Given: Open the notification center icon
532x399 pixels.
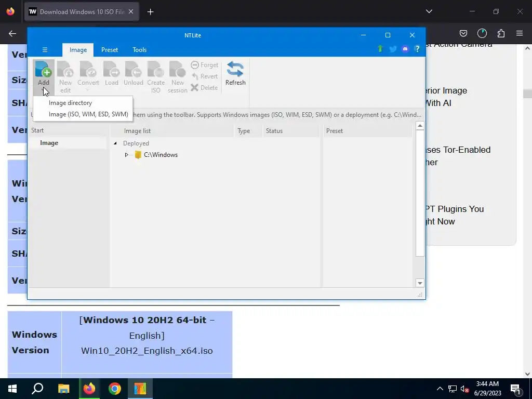Looking at the screenshot, I should [515, 389].
